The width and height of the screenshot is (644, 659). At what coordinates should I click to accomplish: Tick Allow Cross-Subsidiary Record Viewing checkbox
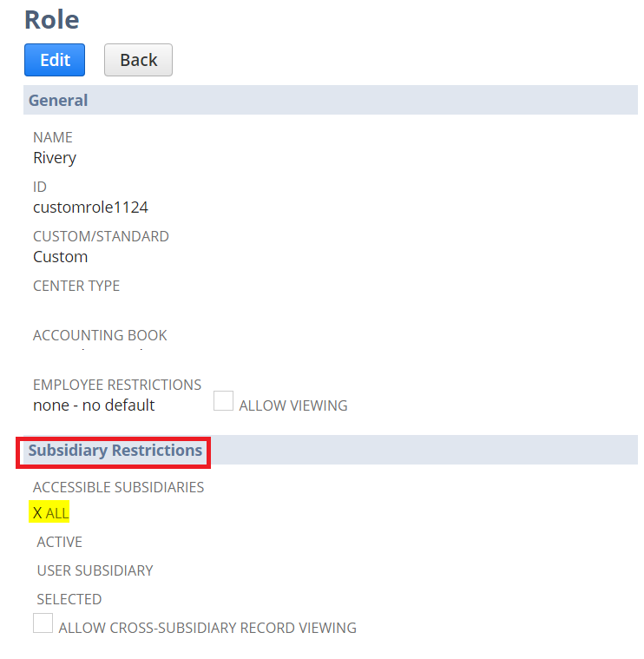tap(43, 623)
